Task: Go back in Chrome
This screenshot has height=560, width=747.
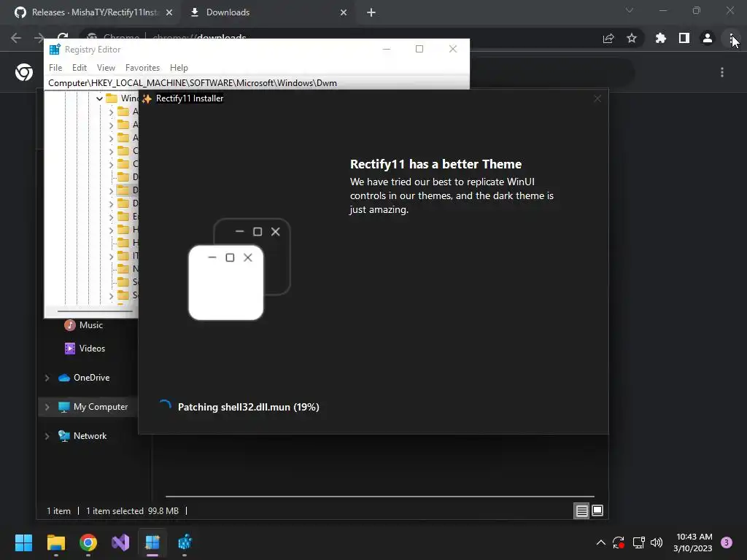Action: 16,38
